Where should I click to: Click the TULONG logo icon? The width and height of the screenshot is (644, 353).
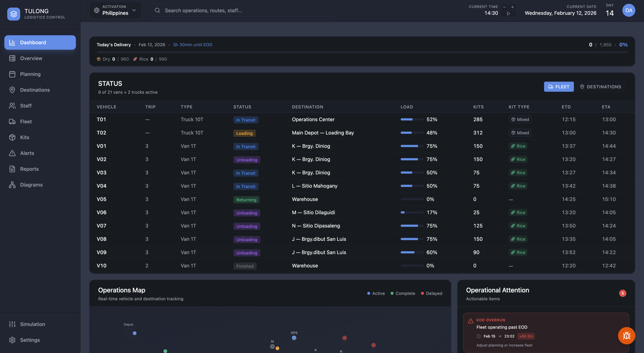click(x=14, y=14)
